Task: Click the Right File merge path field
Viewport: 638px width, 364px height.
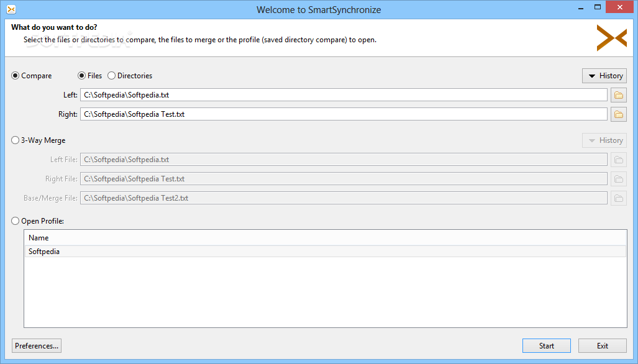Action: pyautogui.click(x=344, y=179)
